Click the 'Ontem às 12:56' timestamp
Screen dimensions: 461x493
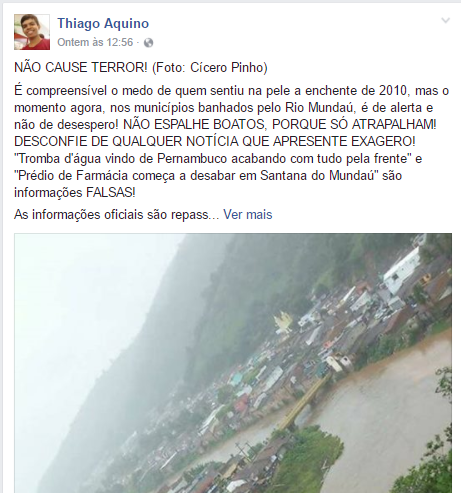point(95,42)
